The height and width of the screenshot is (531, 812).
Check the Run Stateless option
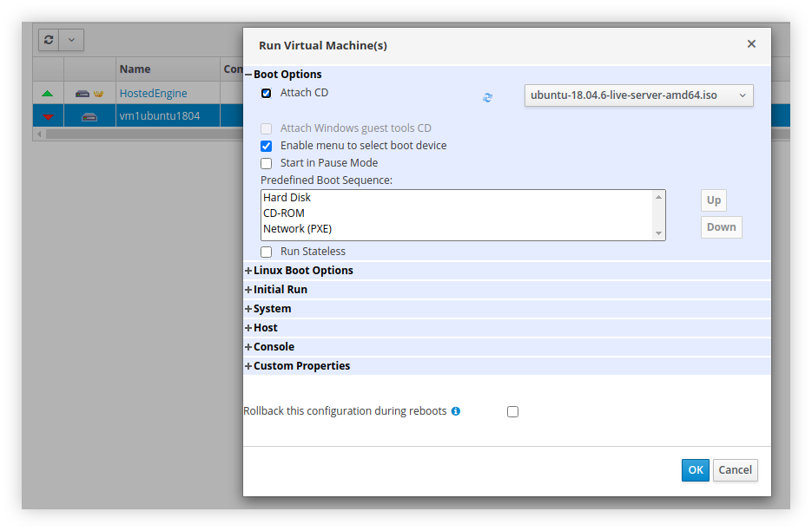point(267,252)
